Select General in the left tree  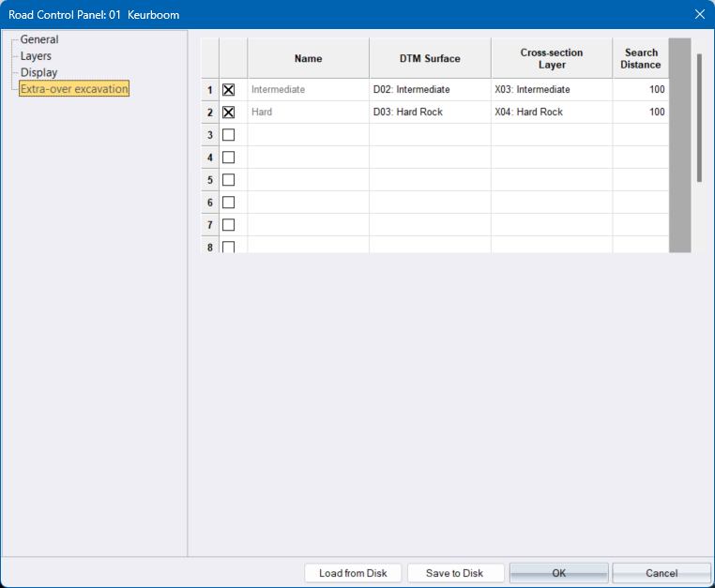[39, 40]
